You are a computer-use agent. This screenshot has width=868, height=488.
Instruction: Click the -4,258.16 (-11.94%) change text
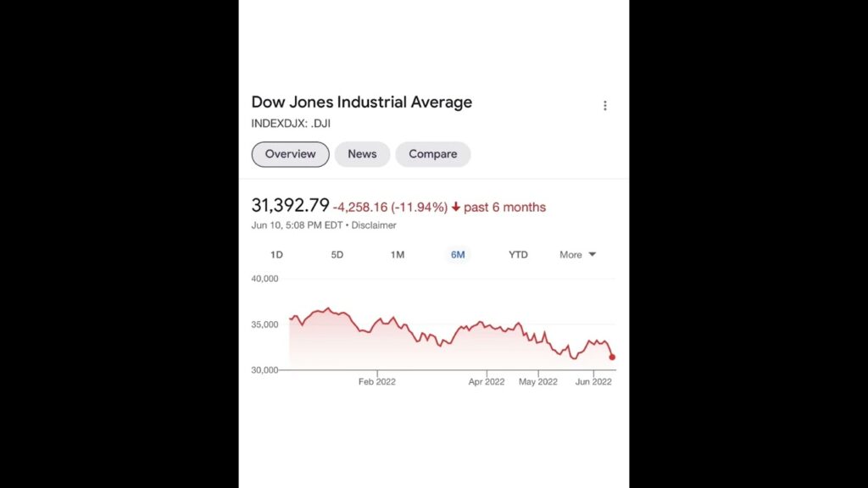pyautogui.click(x=390, y=208)
